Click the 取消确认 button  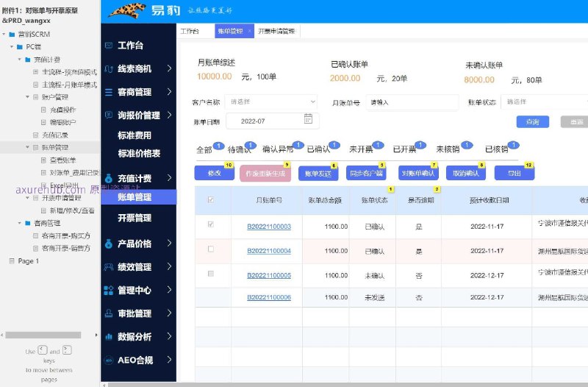pos(466,173)
